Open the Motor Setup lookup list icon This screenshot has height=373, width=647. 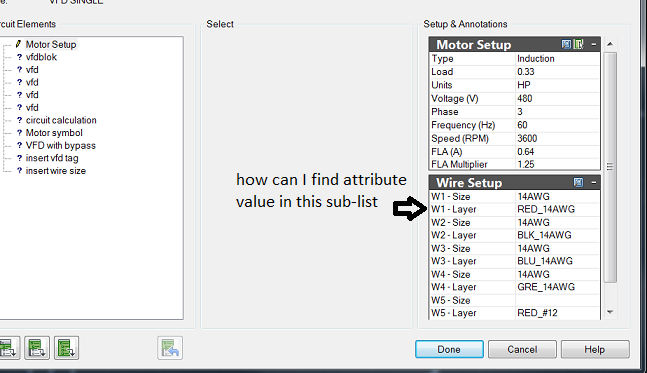[x=579, y=44]
